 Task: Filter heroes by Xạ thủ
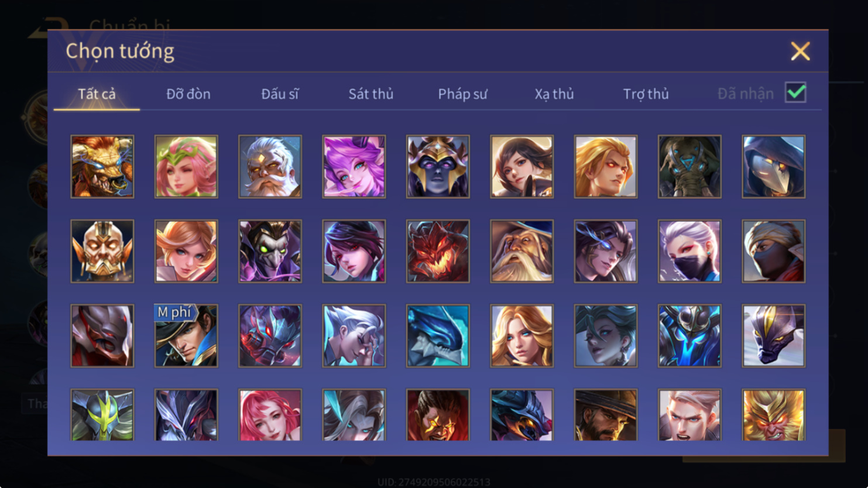click(554, 94)
